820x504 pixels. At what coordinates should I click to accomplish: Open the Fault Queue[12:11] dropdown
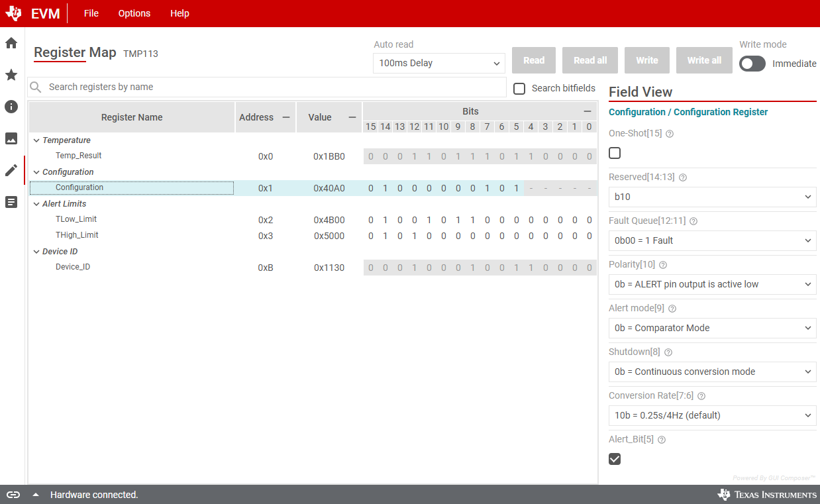click(712, 240)
